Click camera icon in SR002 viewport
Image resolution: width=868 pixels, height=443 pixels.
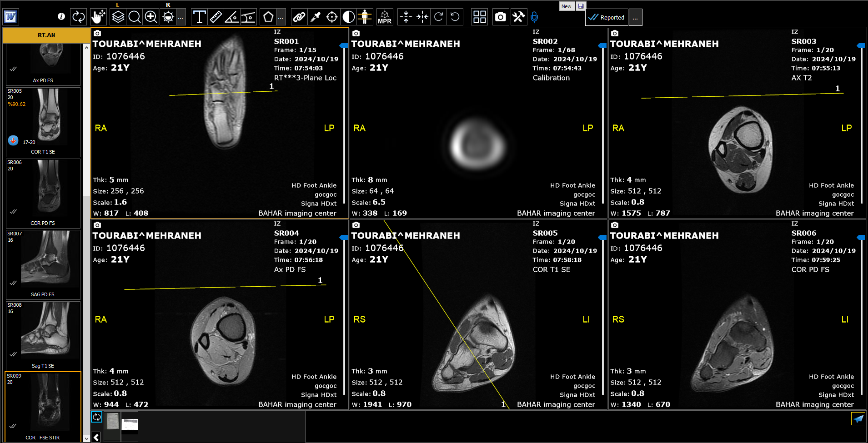(x=356, y=33)
